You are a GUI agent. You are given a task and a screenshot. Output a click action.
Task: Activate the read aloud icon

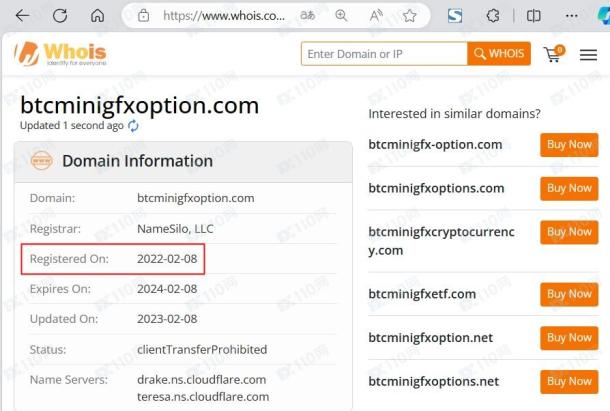tap(376, 16)
